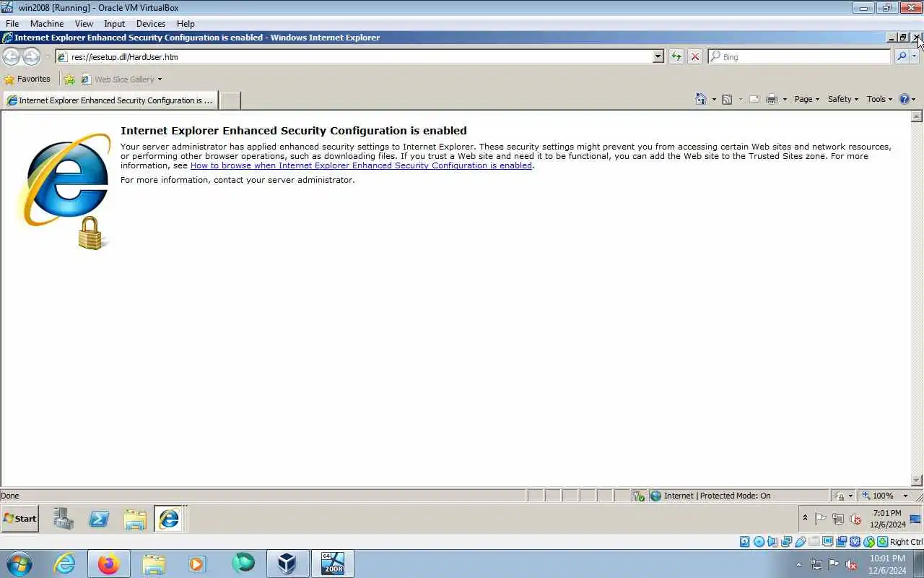This screenshot has width=924, height=578.
Task: Select the Enhanced Security Configuration tab
Action: coord(110,100)
